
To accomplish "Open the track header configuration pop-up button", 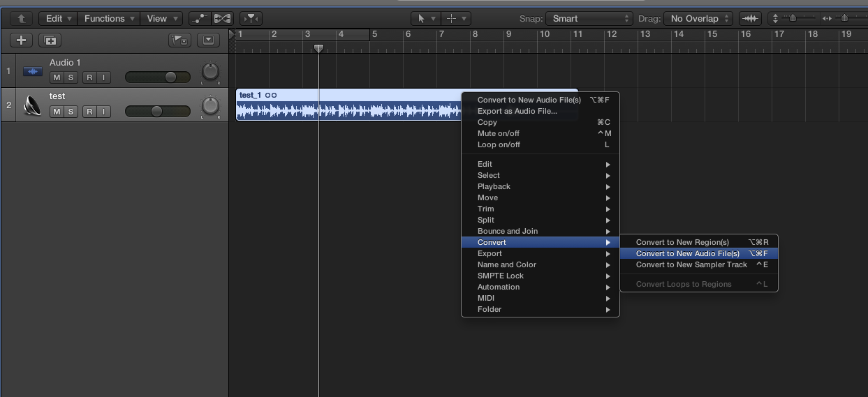I will click(208, 40).
